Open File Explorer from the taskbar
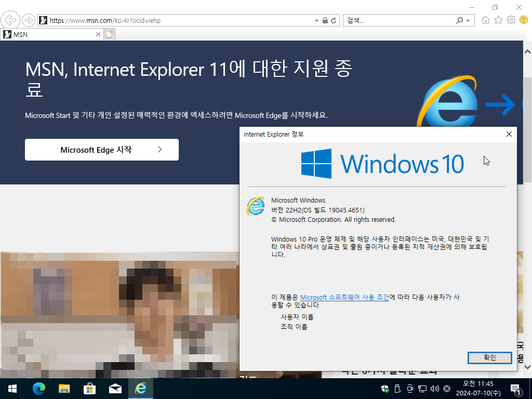The image size is (532, 399). pyautogui.click(x=64, y=389)
